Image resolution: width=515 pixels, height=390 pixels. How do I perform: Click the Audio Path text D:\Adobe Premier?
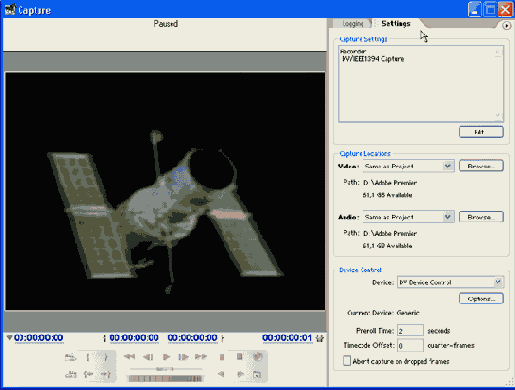(390, 233)
